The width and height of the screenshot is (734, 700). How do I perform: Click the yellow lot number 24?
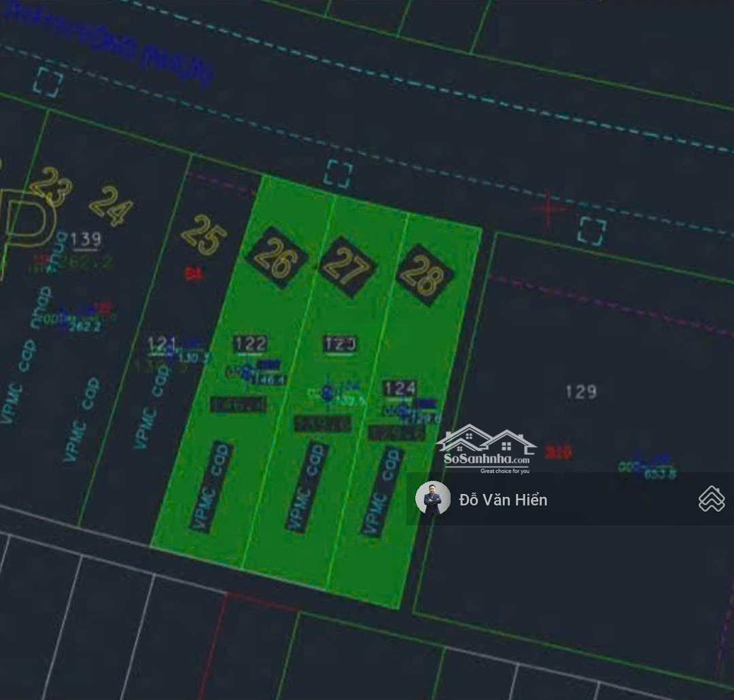point(111,205)
